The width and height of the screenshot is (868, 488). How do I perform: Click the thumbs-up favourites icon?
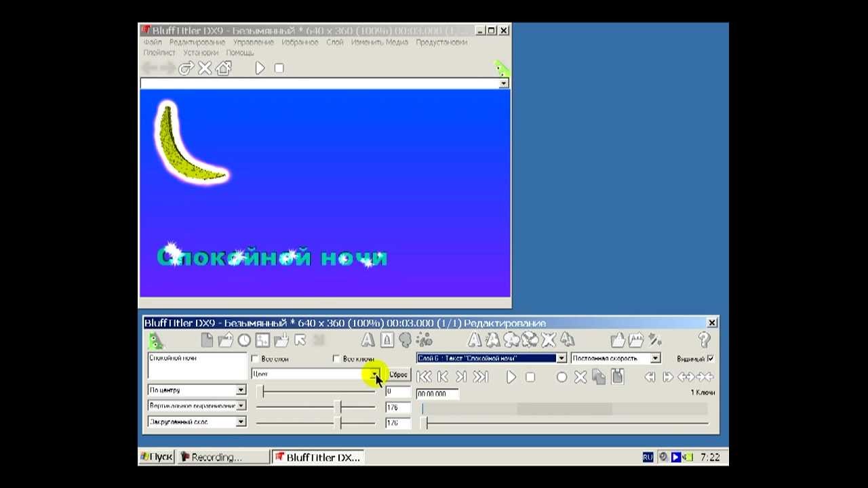[617, 340]
